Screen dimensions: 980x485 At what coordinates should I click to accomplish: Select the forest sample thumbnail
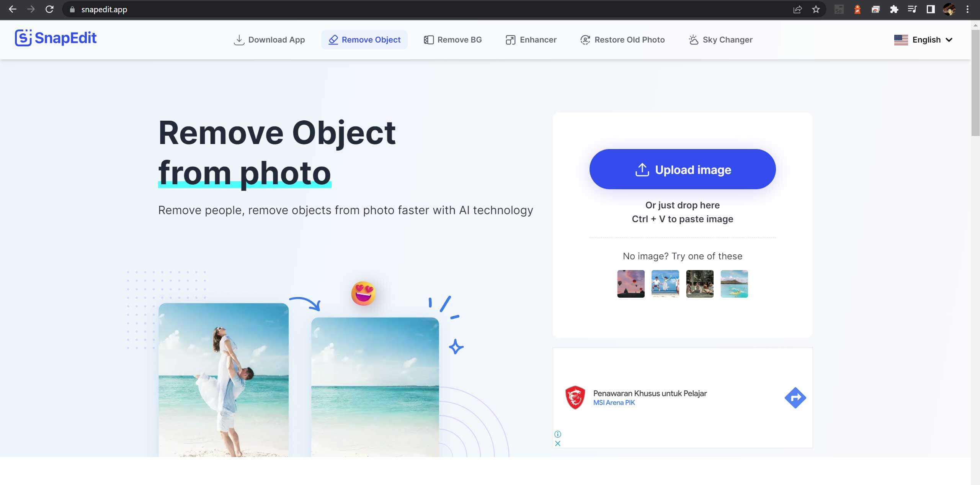click(699, 283)
